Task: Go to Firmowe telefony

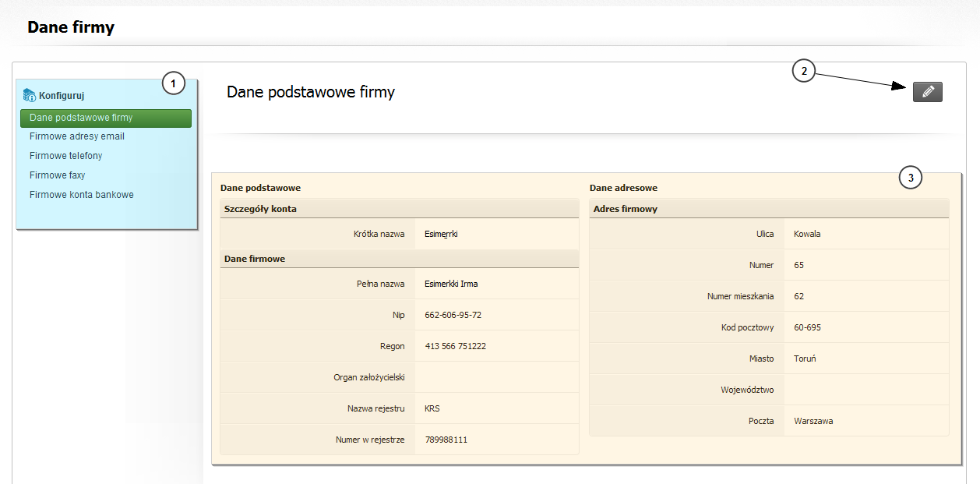Action: 66,156
